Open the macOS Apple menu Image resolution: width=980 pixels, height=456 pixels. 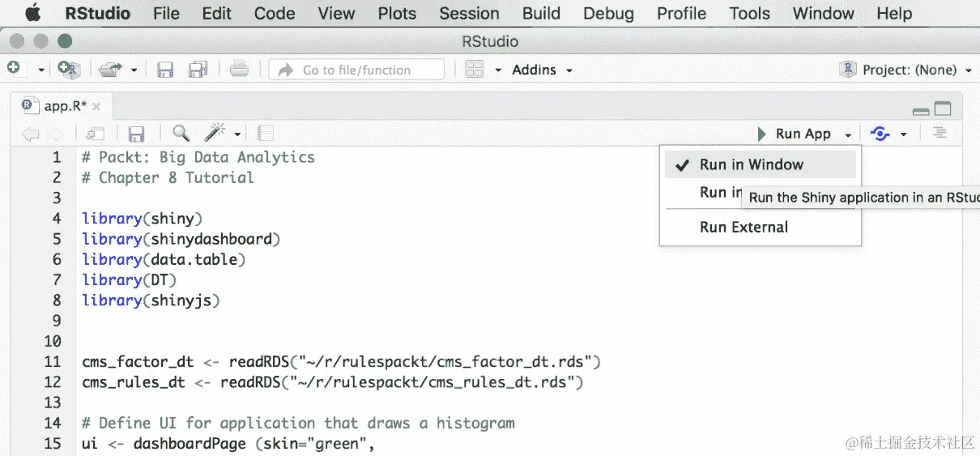(33, 13)
